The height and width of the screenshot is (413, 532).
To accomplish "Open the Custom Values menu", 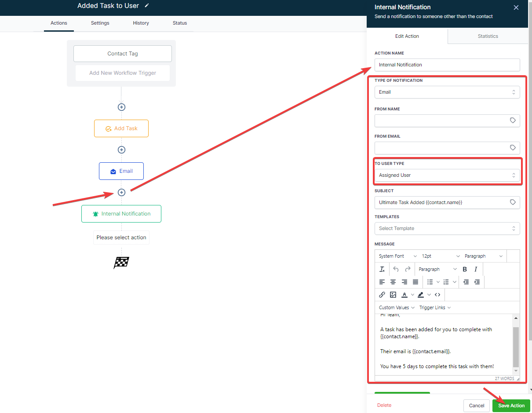I will click(x=397, y=307).
